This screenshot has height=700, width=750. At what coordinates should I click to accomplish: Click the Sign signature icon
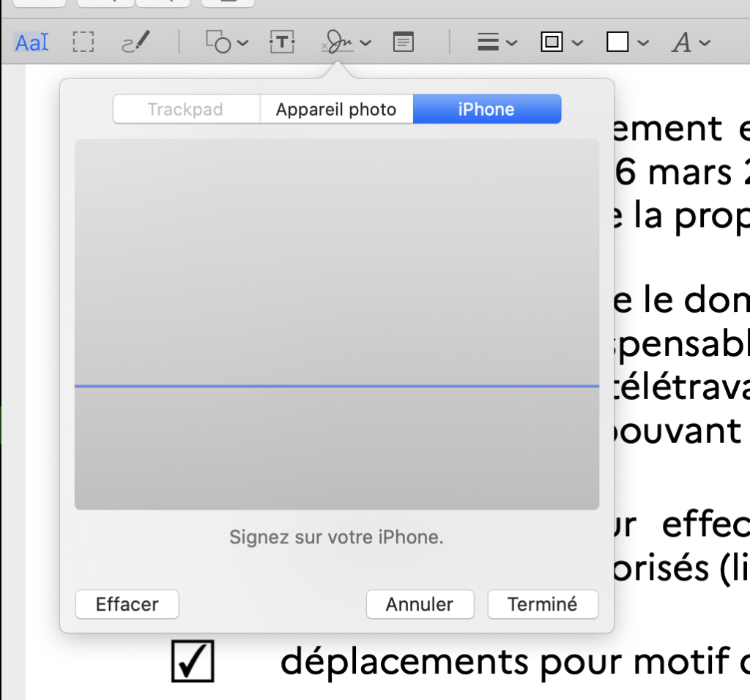click(338, 43)
